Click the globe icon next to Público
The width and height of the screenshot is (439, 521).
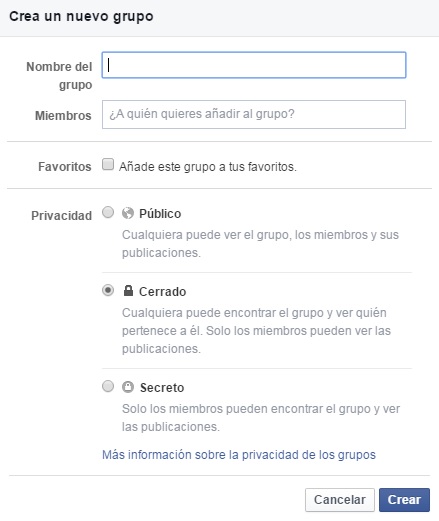[128, 213]
